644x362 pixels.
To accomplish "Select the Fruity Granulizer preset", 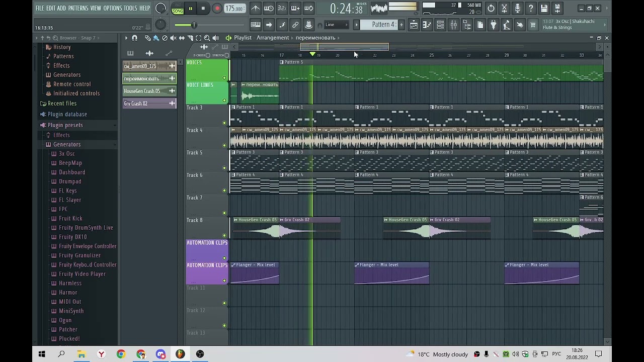I will [x=79, y=255].
